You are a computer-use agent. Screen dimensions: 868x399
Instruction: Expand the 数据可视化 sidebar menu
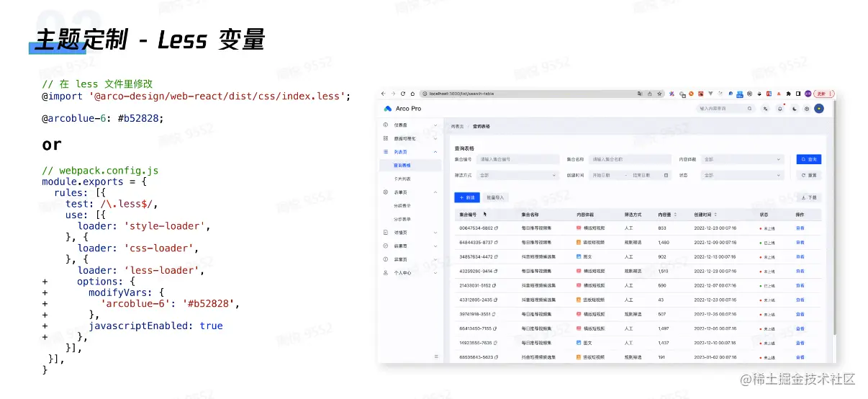(x=435, y=138)
